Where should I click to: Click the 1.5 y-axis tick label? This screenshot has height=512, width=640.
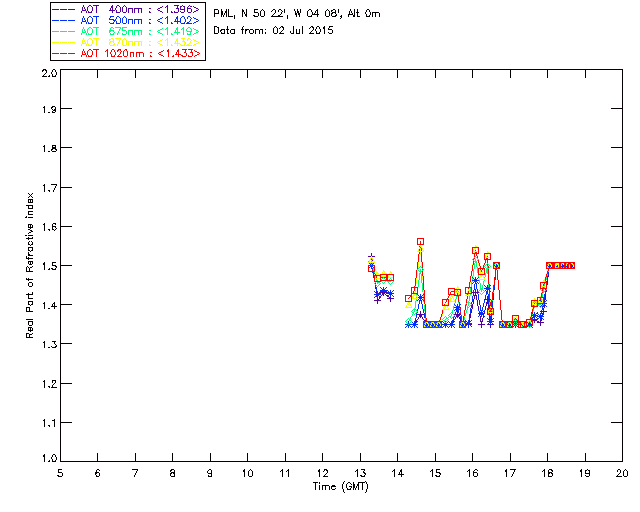point(49,266)
